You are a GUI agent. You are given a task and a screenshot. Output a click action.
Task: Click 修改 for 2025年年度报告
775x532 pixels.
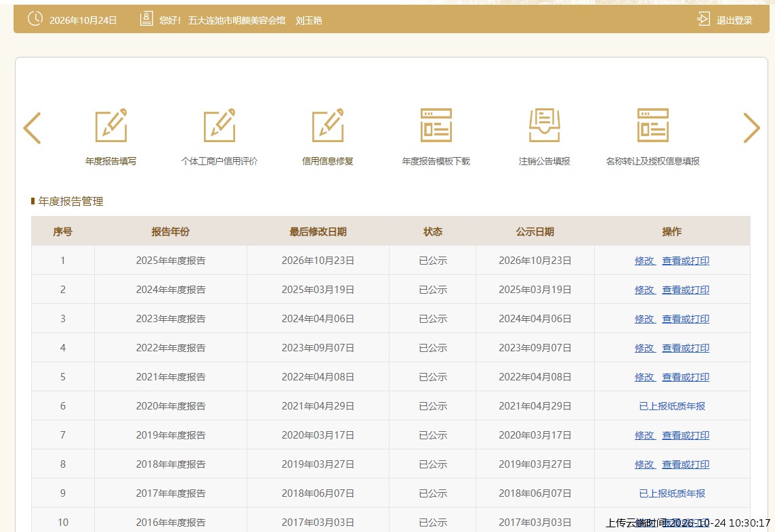pos(644,261)
